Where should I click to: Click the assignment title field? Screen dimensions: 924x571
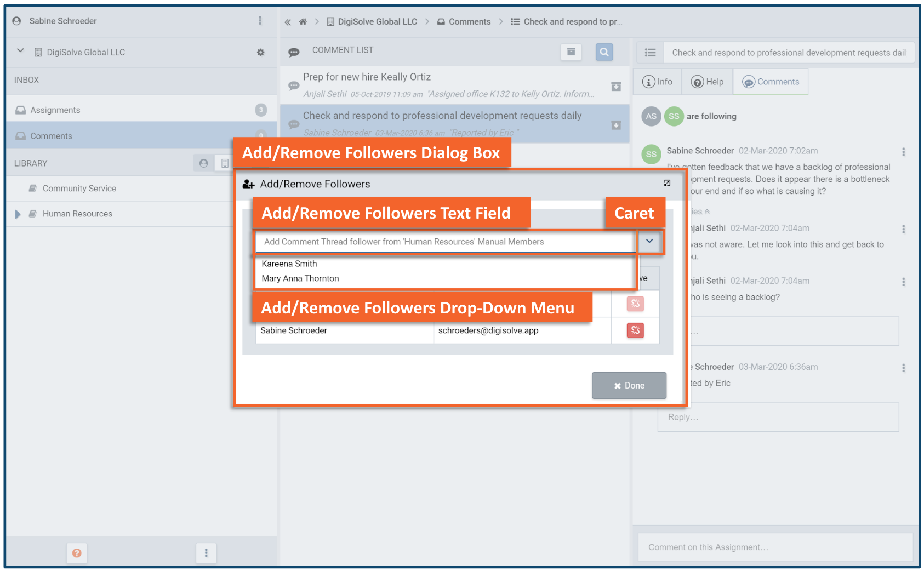[x=789, y=53]
